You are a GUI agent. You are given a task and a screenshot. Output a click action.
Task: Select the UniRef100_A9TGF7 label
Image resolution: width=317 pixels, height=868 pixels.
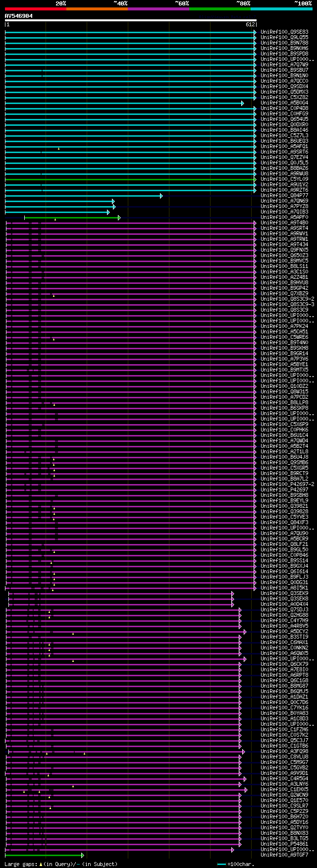point(284,855)
